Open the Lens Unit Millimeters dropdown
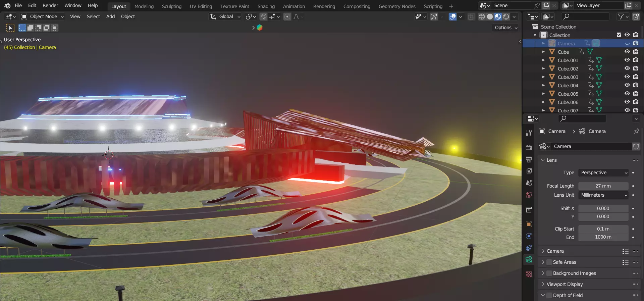 [x=603, y=195]
